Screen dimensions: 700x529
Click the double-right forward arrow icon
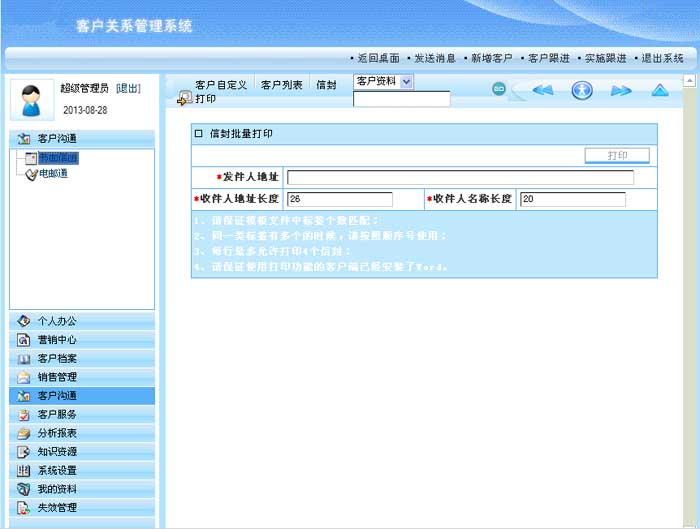[x=621, y=91]
